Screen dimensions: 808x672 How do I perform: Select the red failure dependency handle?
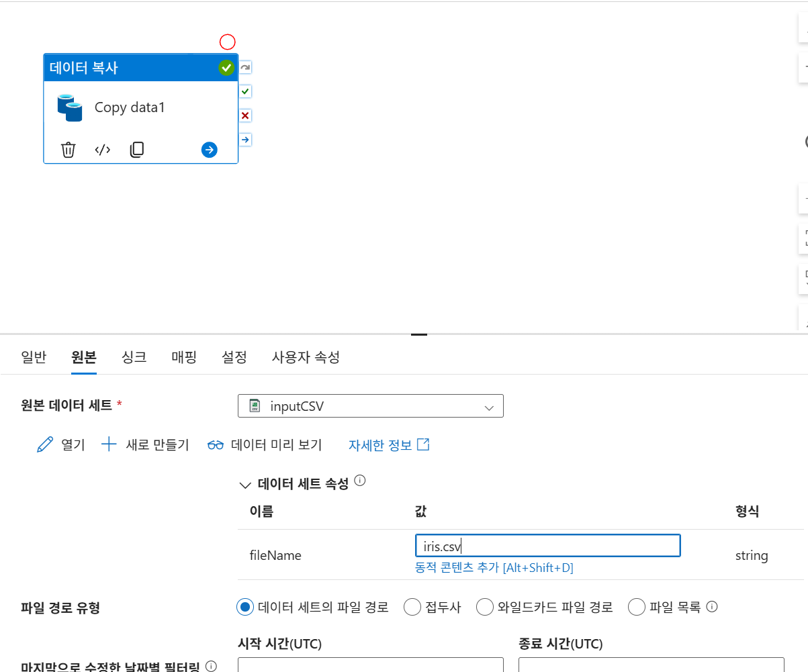point(245,115)
